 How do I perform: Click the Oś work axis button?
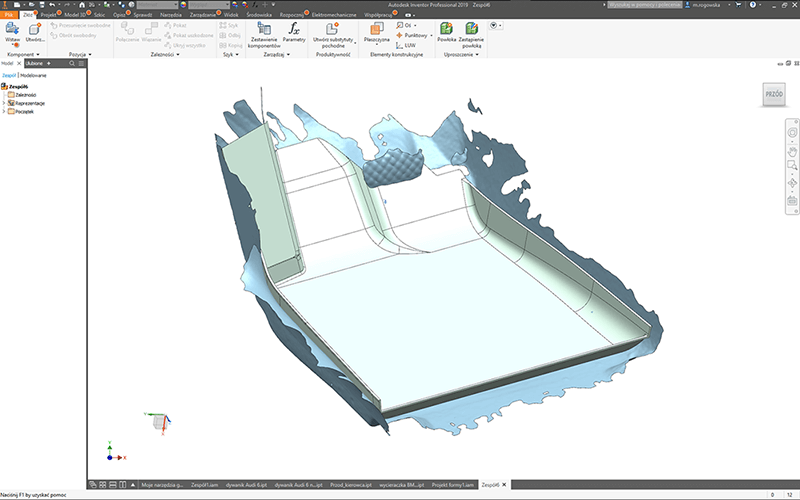point(405,25)
